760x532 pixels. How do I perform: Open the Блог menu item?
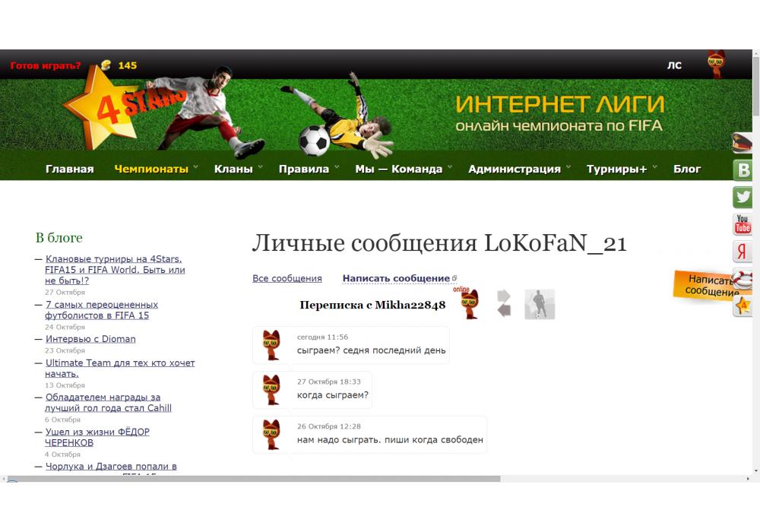(687, 169)
